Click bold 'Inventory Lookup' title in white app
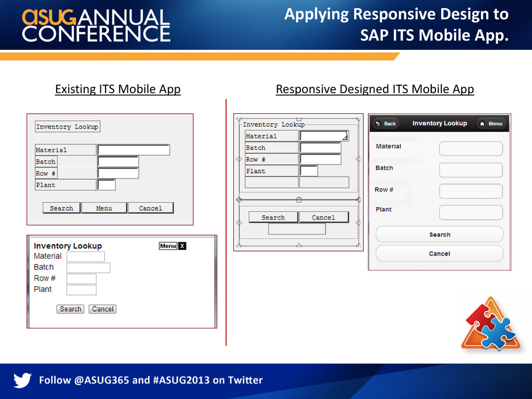 [x=68, y=246]
